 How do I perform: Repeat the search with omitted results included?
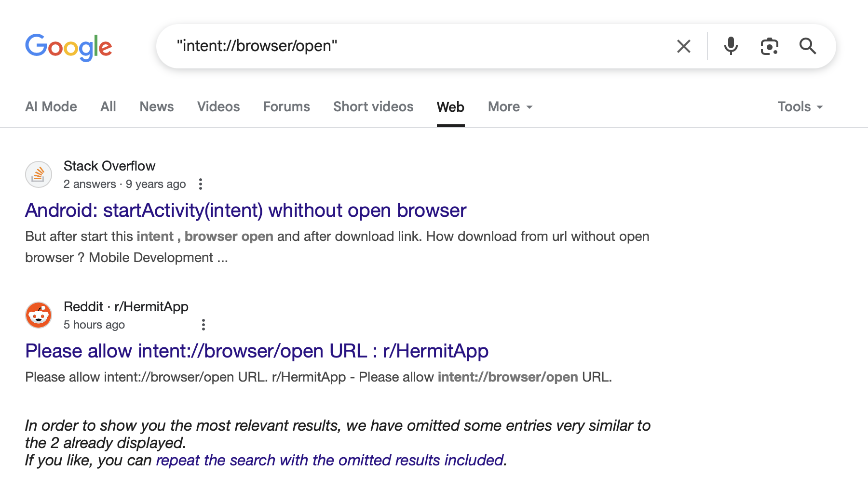point(330,460)
